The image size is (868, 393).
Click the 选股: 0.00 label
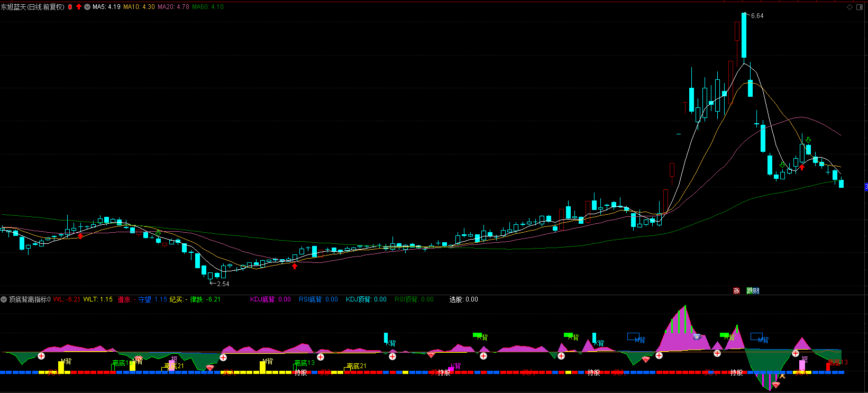(464, 299)
